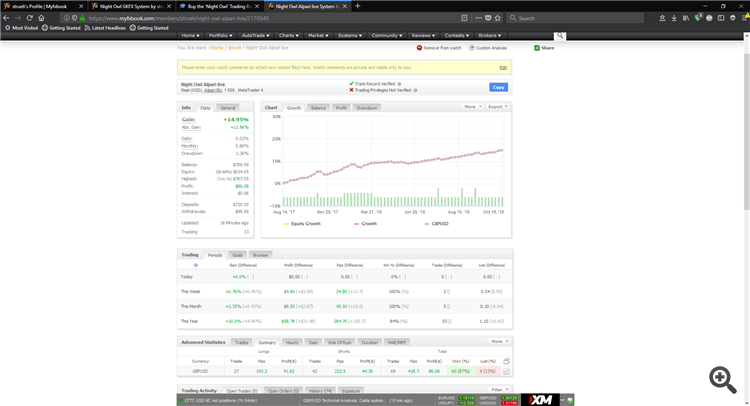Expand Advanced Statistics More dropdown
This screenshot has width=750, height=406.
coord(500,341)
